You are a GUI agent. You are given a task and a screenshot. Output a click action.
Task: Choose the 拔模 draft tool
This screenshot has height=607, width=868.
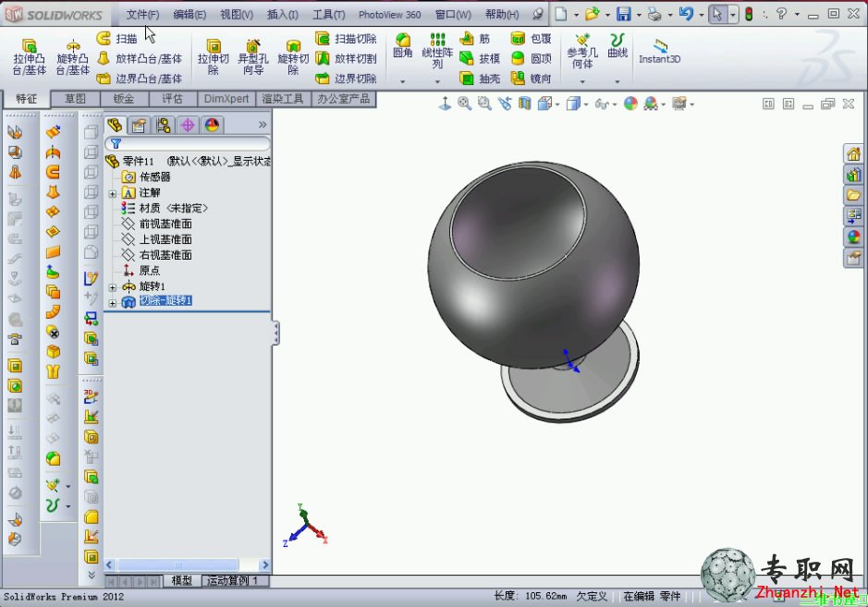click(480, 58)
